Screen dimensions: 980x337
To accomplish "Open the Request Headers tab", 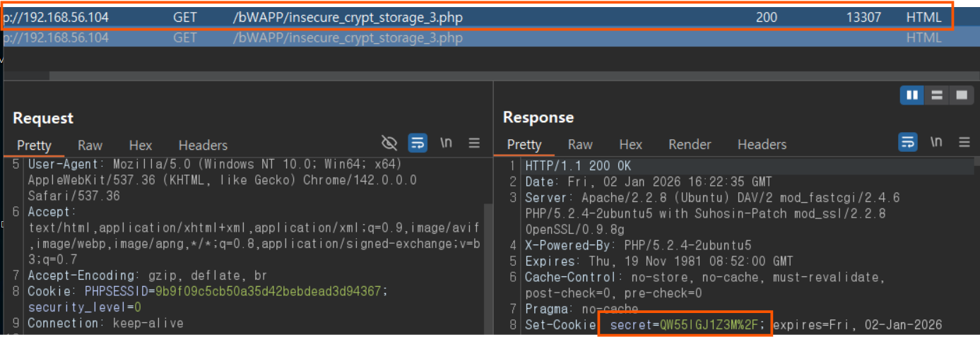I will click(x=203, y=145).
